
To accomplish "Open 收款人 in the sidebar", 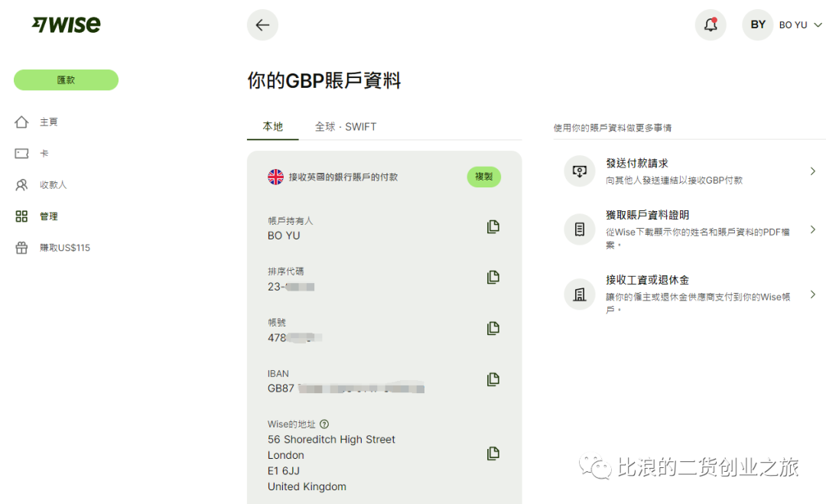I will (54, 185).
